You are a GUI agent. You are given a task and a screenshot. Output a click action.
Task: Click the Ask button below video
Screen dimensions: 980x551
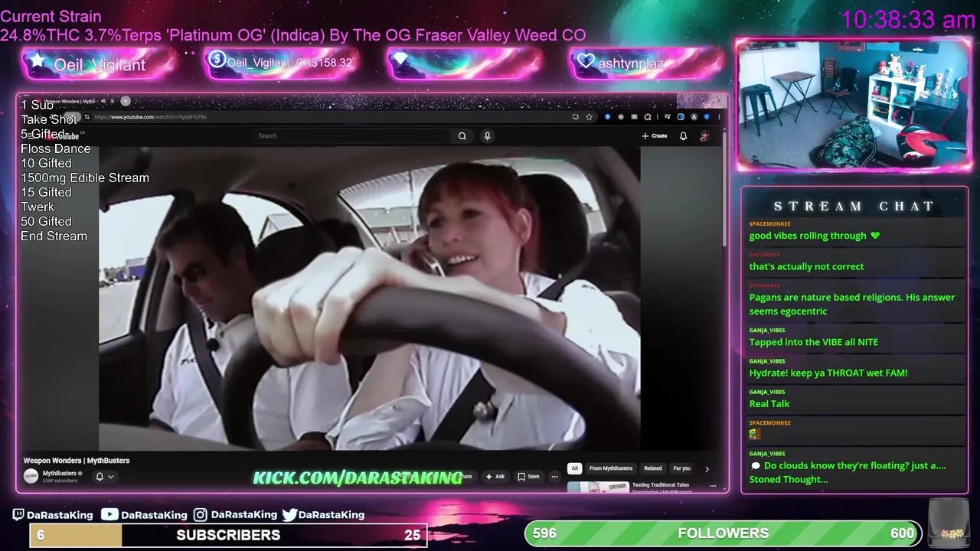(x=495, y=477)
